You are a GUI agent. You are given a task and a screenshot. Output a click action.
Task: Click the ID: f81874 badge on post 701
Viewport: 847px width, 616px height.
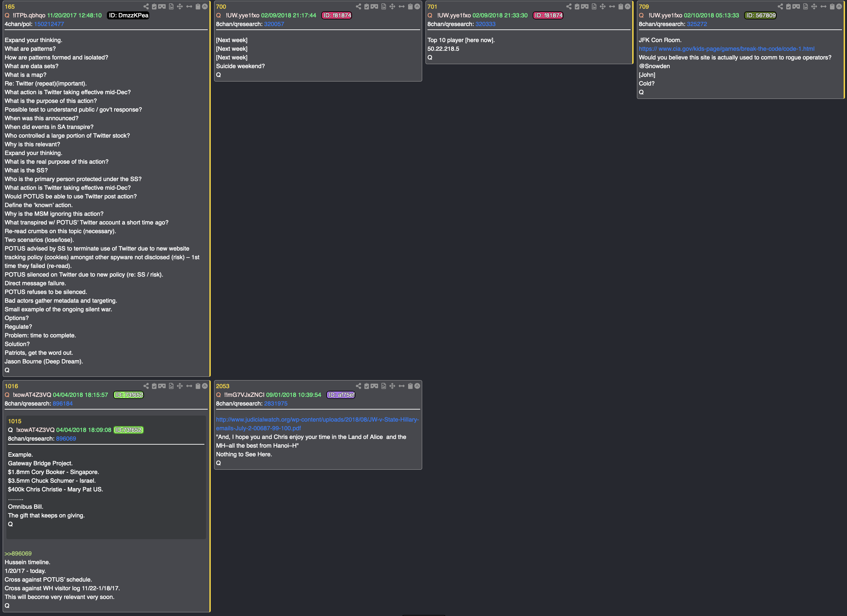pos(548,15)
